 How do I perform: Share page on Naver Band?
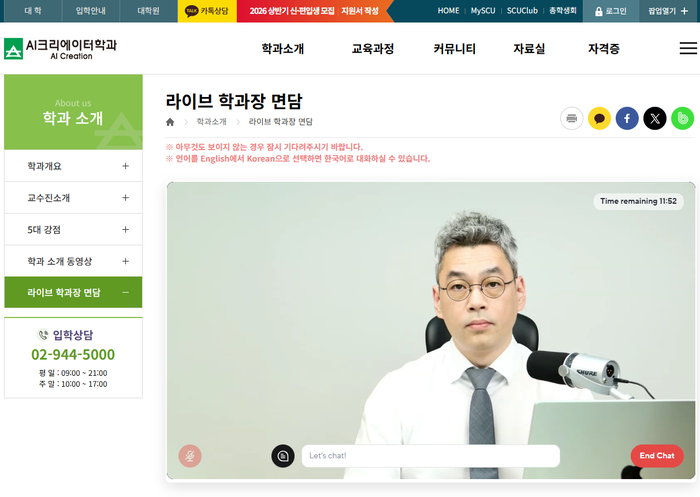click(x=682, y=118)
